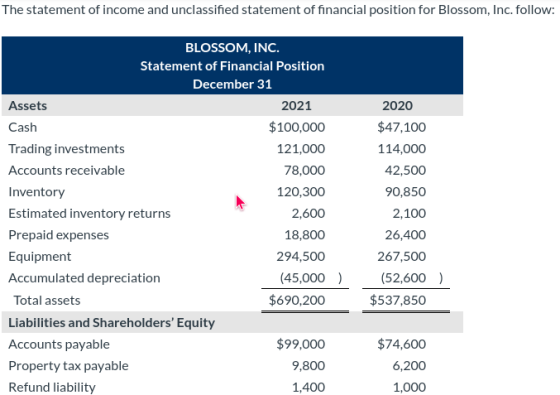Click the December 31 date heading
The image size is (560, 395).
(232, 84)
